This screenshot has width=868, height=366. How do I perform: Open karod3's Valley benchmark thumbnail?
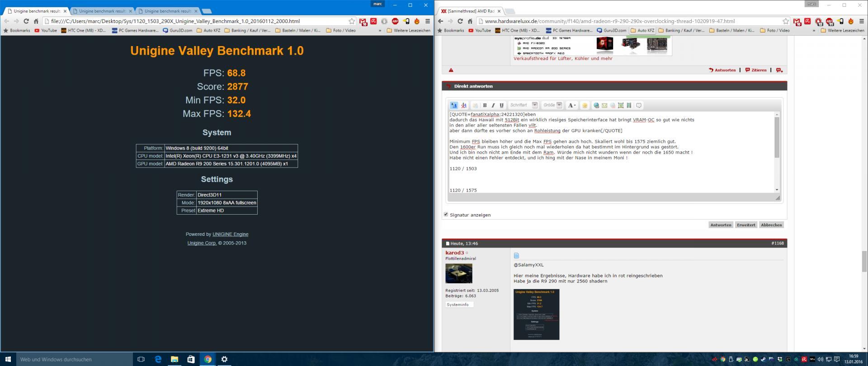pos(536,314)
